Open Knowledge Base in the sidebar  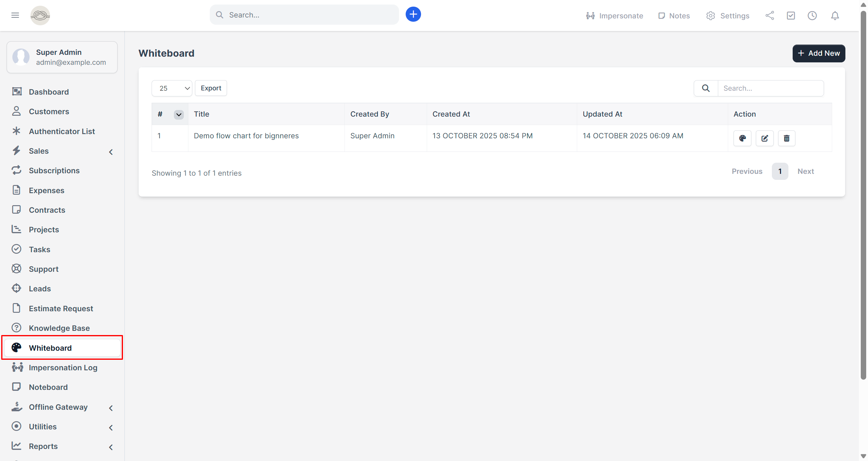tap(59, 328)
